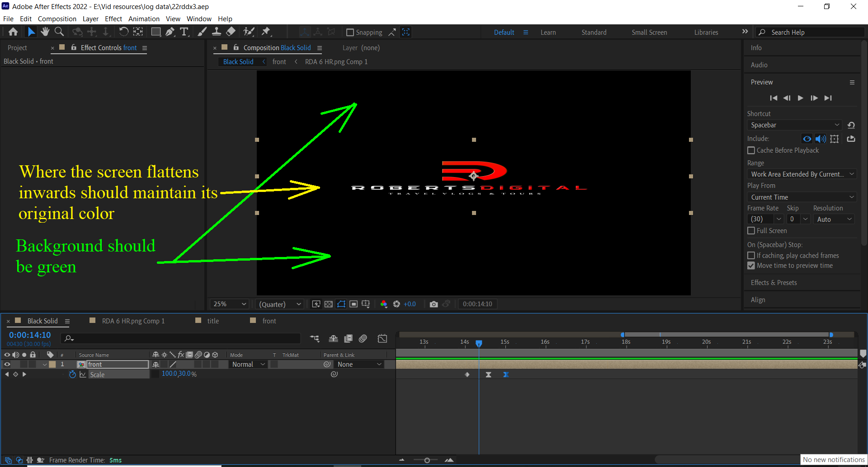Choose the Rotation tool
Screen dimensions: 868x467
click(123, 32)
